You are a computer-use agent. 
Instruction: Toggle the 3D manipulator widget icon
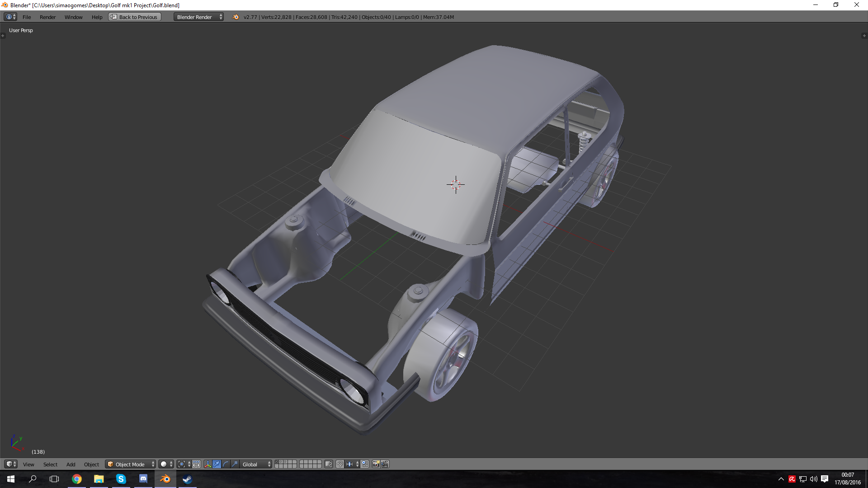(208, 464)
